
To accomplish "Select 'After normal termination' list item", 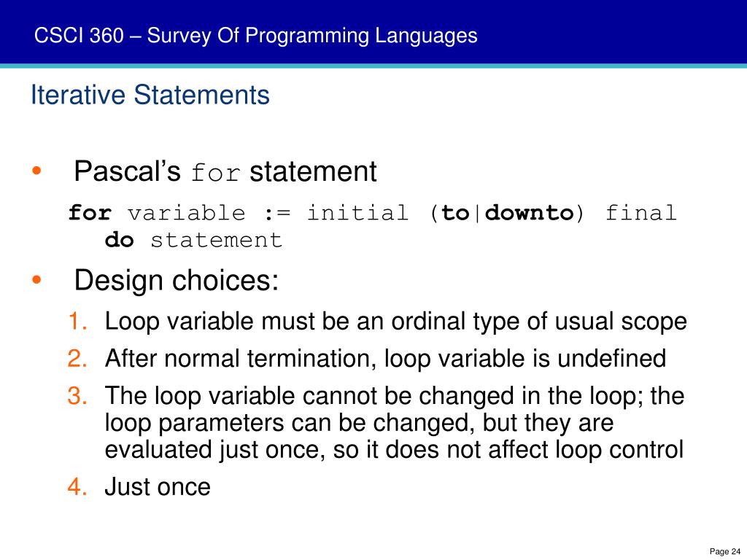I will point(385,359).
